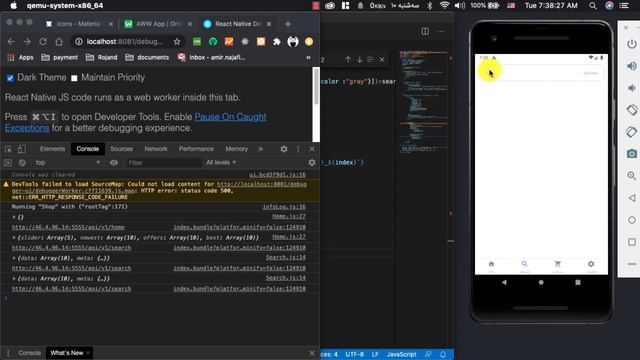Click the localhost:8081 address bar
The height and width of the screenshot is (360, 640).
(124, 42)
